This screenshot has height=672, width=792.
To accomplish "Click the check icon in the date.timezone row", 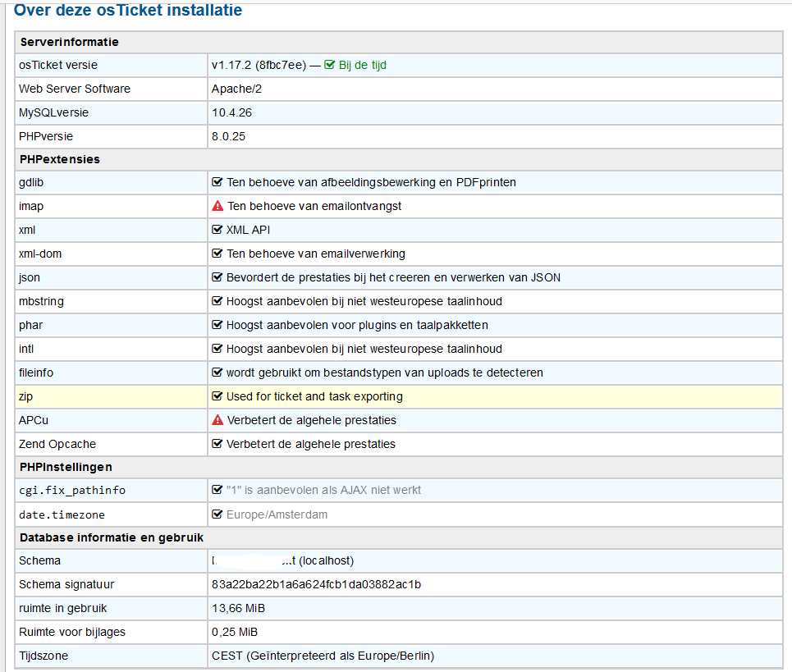I will point(217,514).
